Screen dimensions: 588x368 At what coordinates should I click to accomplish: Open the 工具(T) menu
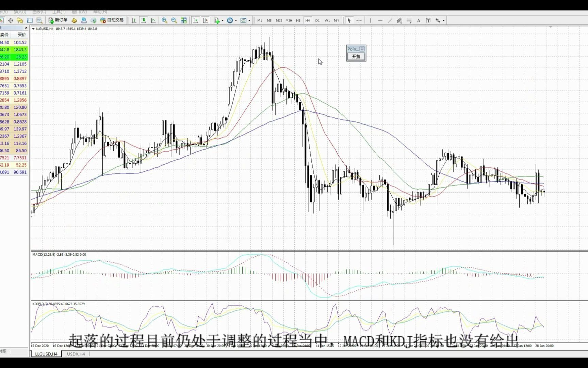click(59, 12)
